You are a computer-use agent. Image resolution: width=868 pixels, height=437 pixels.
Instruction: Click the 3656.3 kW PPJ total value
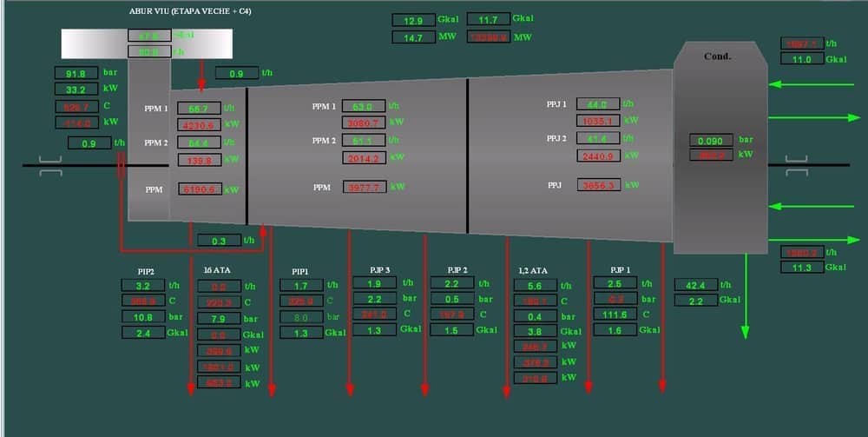tap(599, 184)
